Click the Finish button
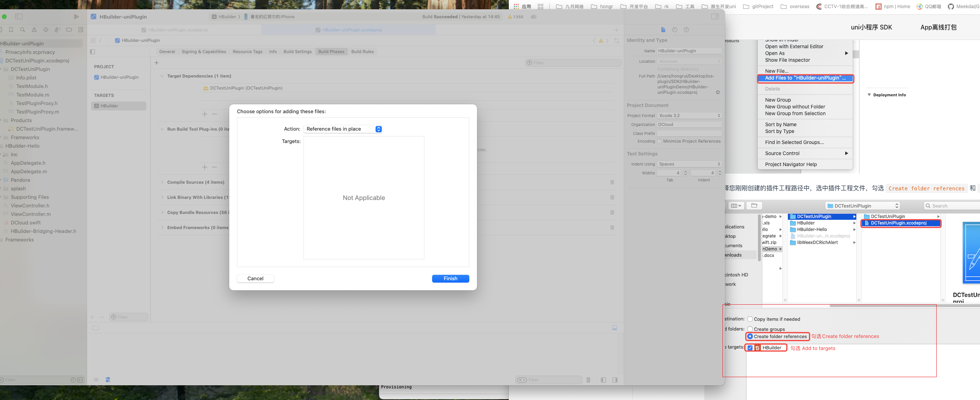Screen dimensions: 980x400 tap(450, 279)
